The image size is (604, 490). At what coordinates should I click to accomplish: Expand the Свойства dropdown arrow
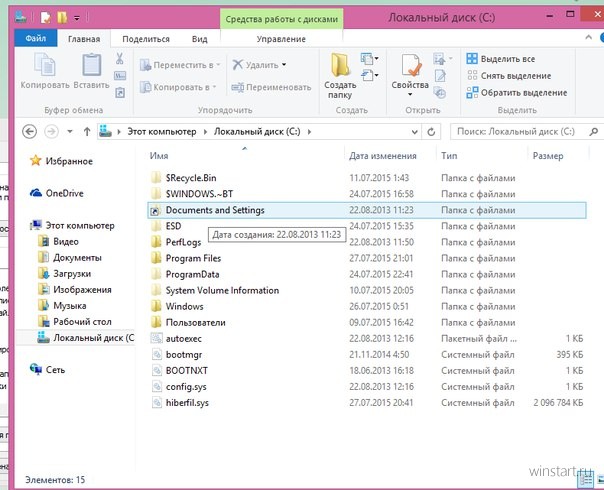(410, 94)
